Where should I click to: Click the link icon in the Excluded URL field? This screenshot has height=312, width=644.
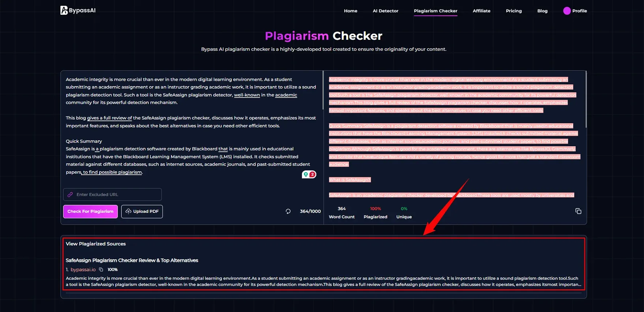pos(70,195)
